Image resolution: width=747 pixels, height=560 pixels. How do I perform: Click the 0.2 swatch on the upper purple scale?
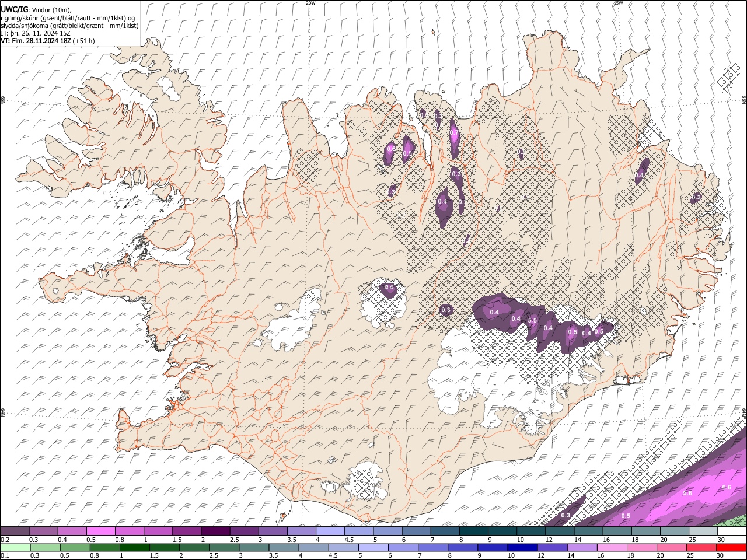tap(15, 531)
